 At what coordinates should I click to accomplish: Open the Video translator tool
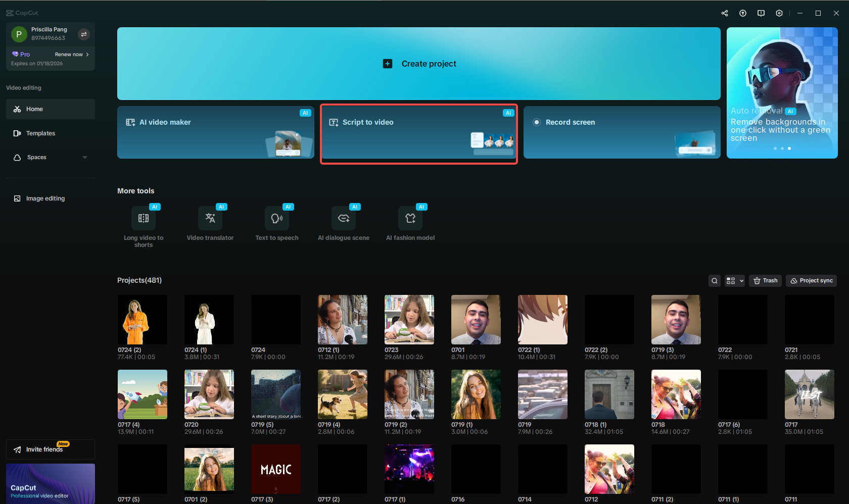click(210, 223)
